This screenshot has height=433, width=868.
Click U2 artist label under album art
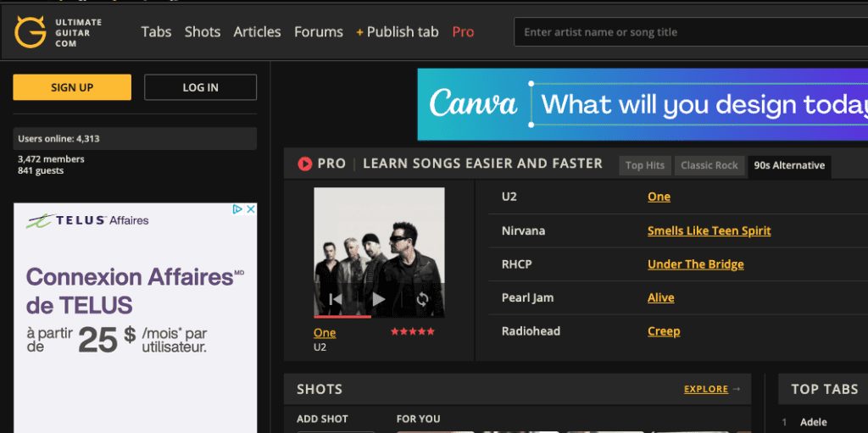320,347
